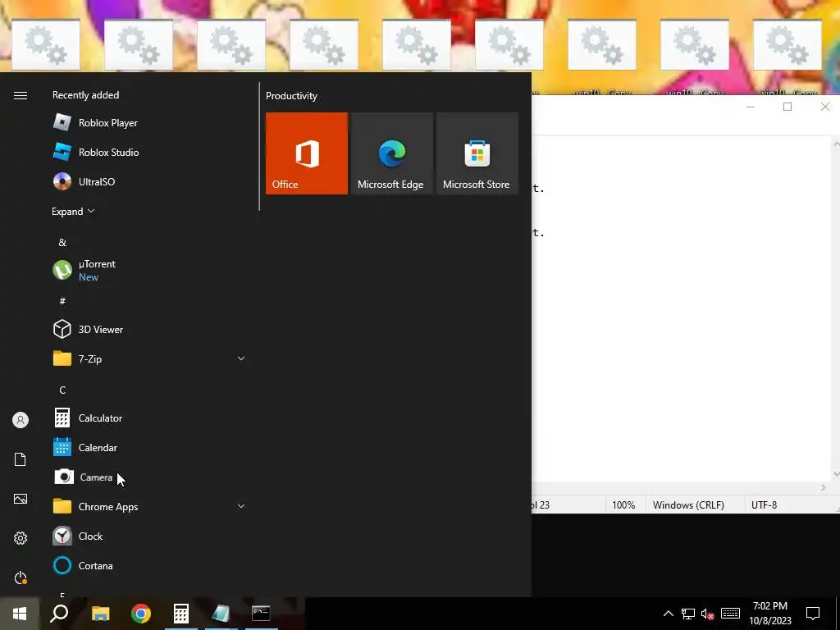Click 100% zoom in Notepad status bar
Image resolution: width=840 pixels, height=630 pixels.
tap(623, 504)
